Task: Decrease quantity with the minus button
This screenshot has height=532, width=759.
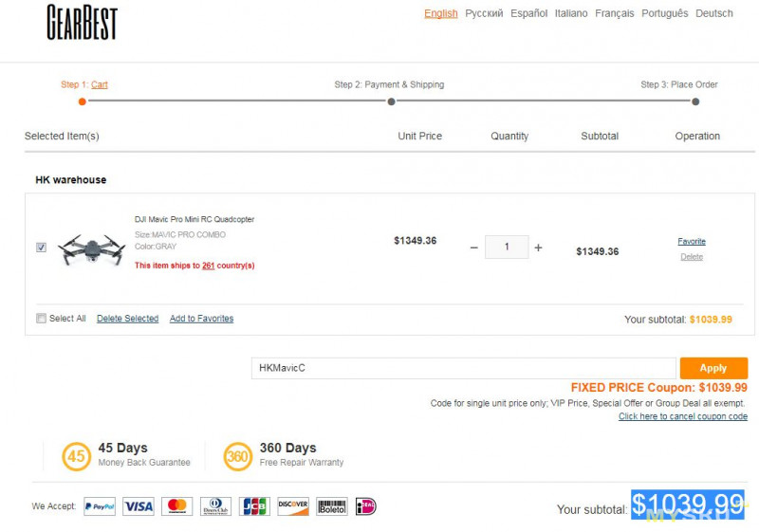Action: 473,248
